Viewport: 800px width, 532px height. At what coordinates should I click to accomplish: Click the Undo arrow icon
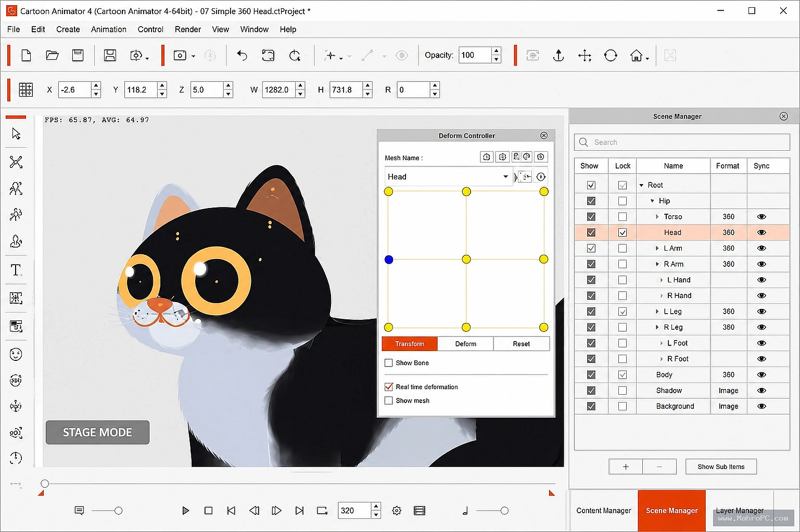242,55
